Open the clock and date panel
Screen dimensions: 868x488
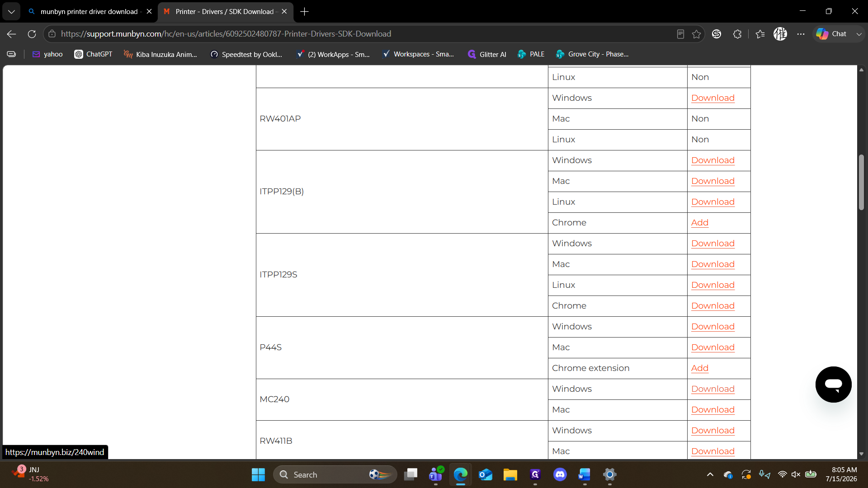[841, 474]
